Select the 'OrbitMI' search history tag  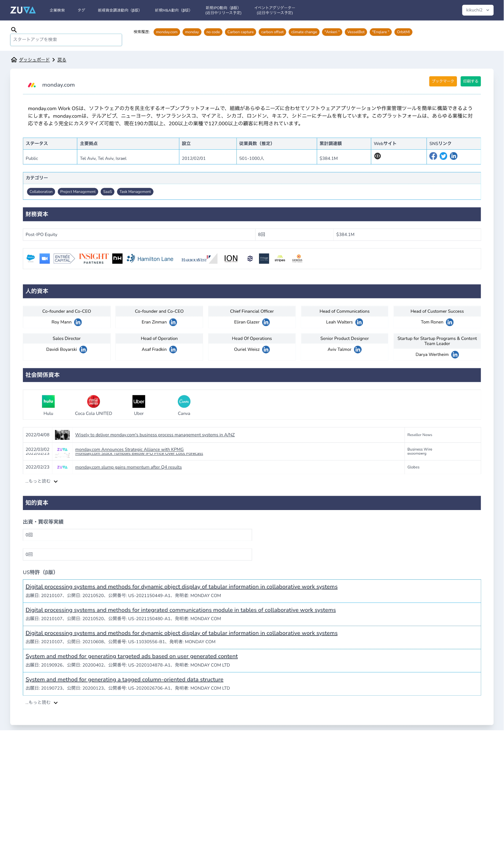(x=404, y=32)
